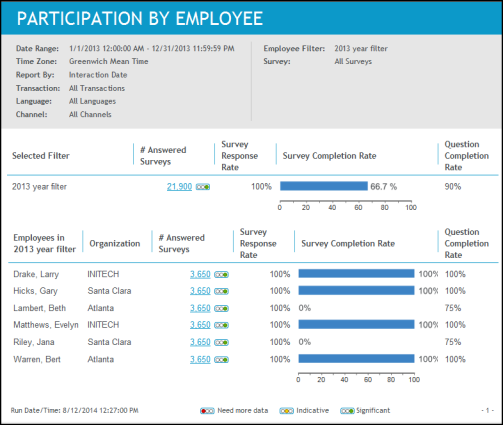Click the Organization column header
This screenshot has width=503, height=425.
point(115,244)
